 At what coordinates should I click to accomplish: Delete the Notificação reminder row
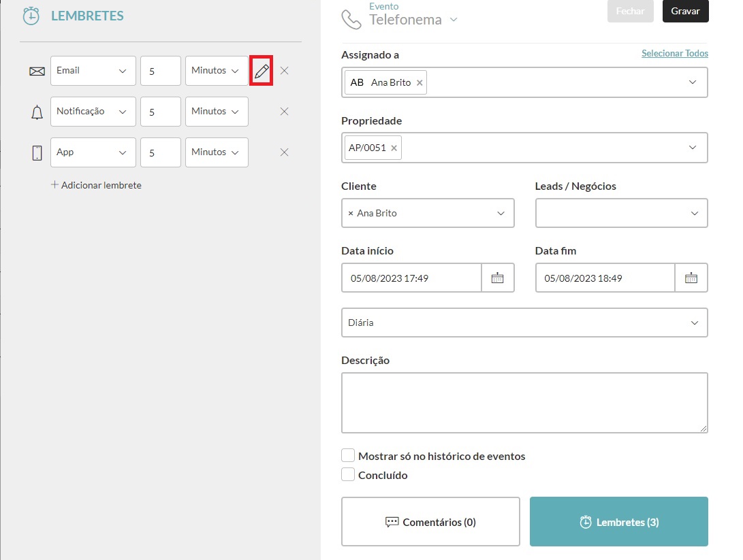285,112
